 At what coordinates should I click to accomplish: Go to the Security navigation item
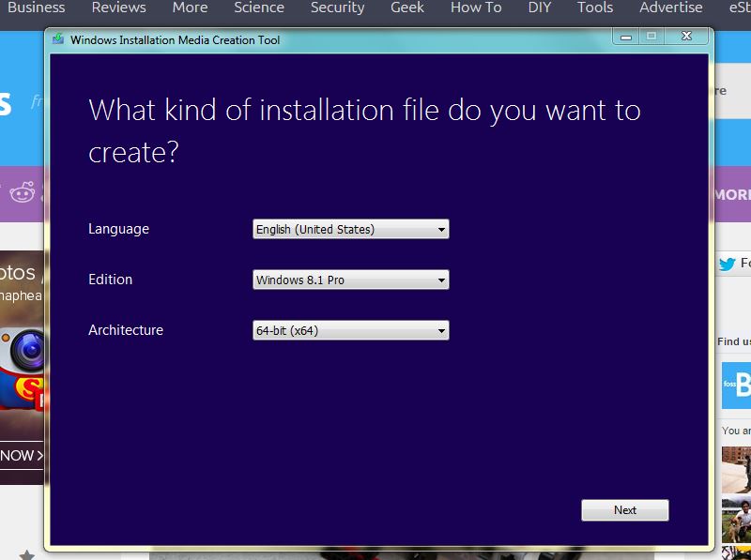tap(337, 8)
